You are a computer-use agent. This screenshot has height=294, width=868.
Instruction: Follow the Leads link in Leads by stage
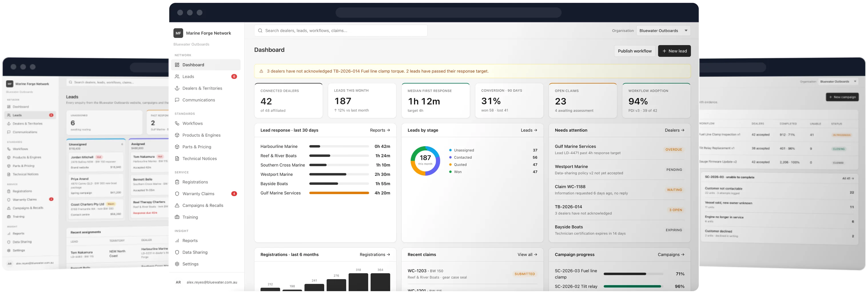pyautogui.click(x=529, y=130)
